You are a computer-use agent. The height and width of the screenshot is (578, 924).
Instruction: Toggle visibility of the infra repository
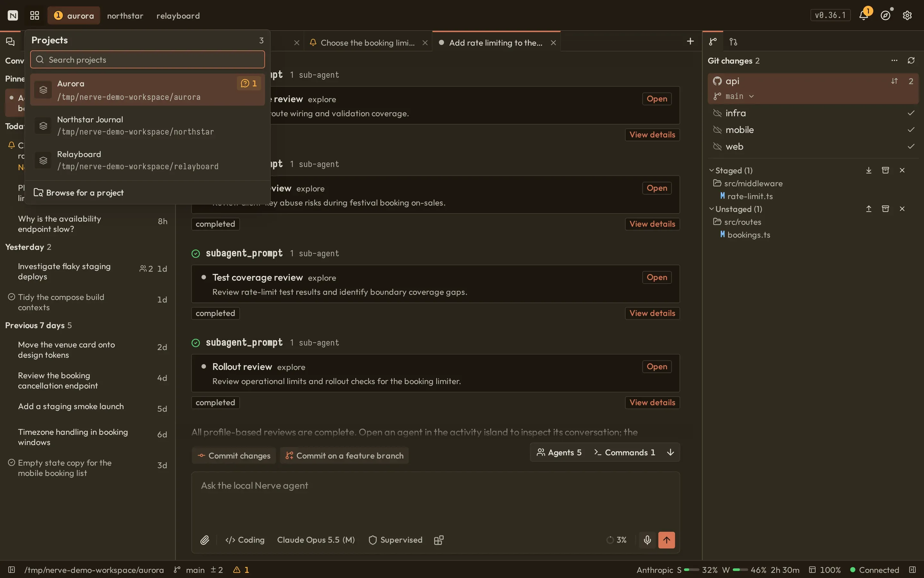click(x=717, y=113)
